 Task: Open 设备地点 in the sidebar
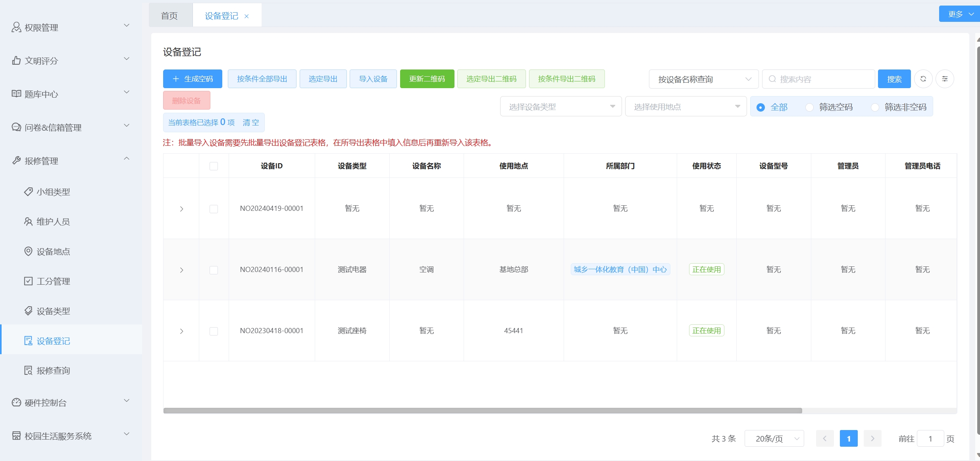click(x=71, y=251)
